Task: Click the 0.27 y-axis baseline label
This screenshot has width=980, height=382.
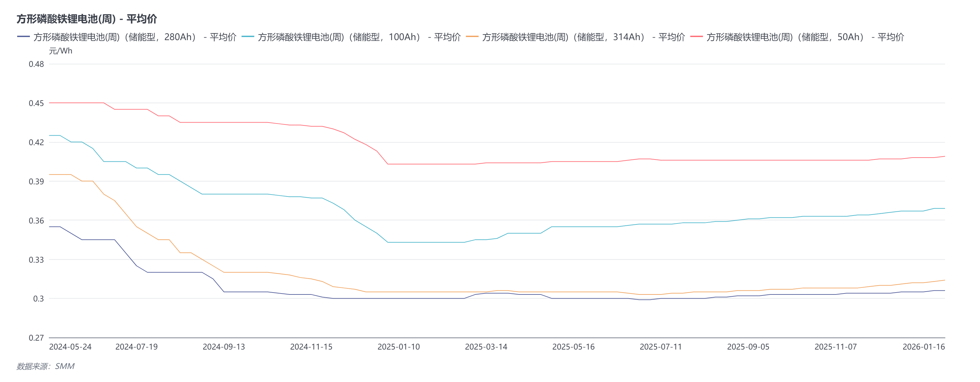Action: point(36,337)
